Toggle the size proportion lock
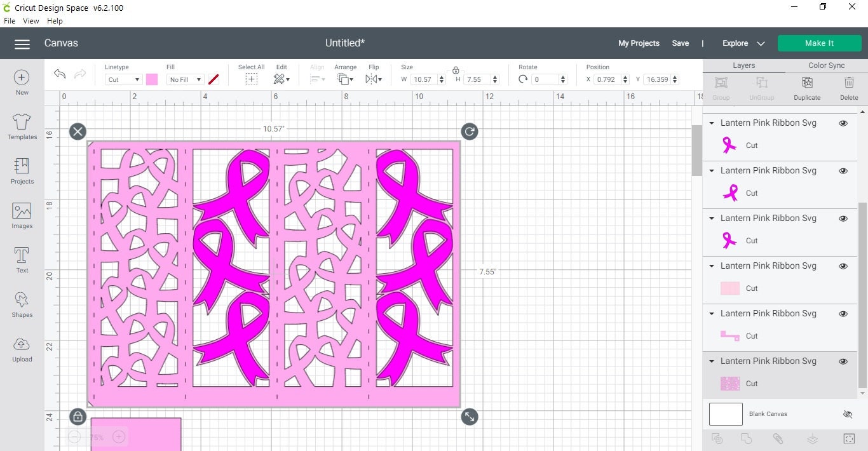 [x=456, y=70]
